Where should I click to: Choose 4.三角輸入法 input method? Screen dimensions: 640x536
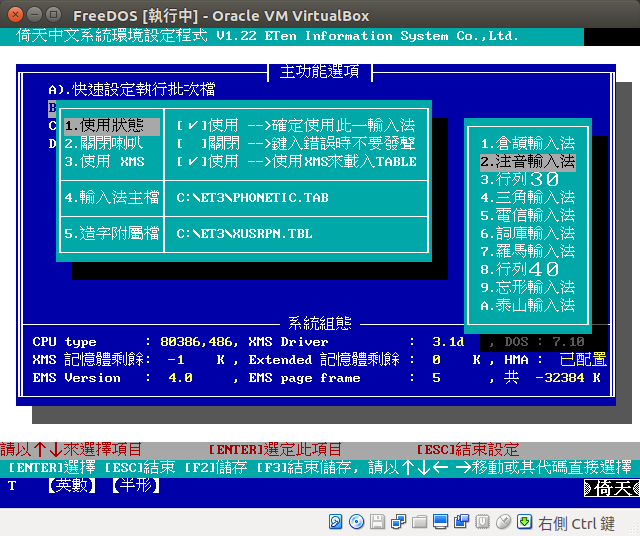[528, 198]
